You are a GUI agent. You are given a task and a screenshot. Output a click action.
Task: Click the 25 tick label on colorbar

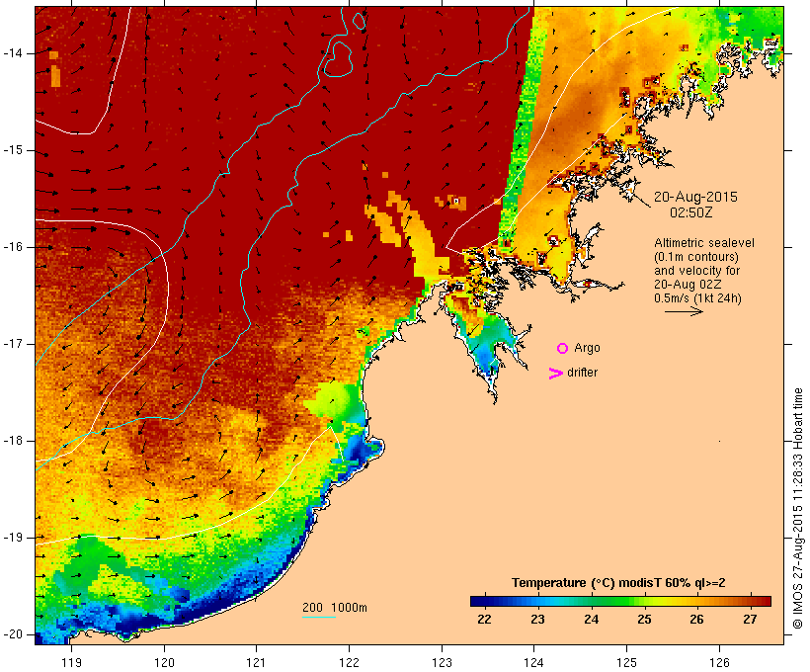click(644, 620)
